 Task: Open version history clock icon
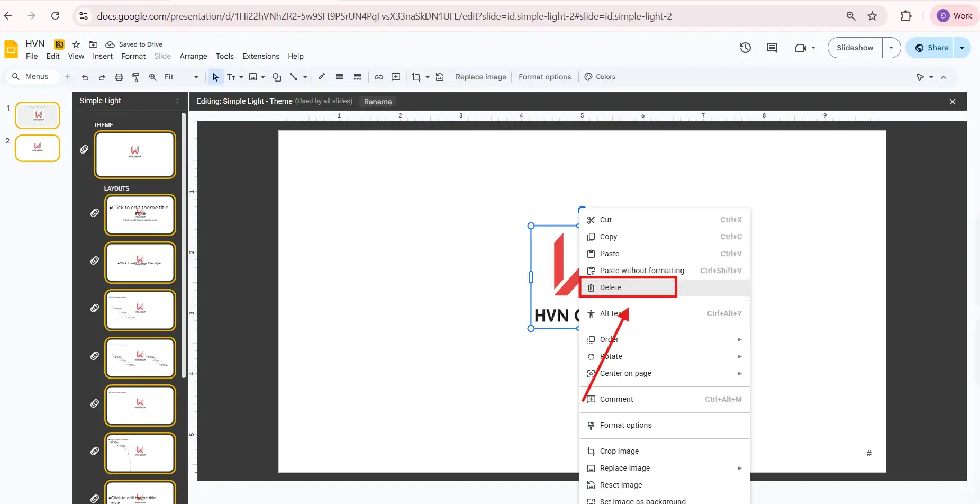click(745, 48)
